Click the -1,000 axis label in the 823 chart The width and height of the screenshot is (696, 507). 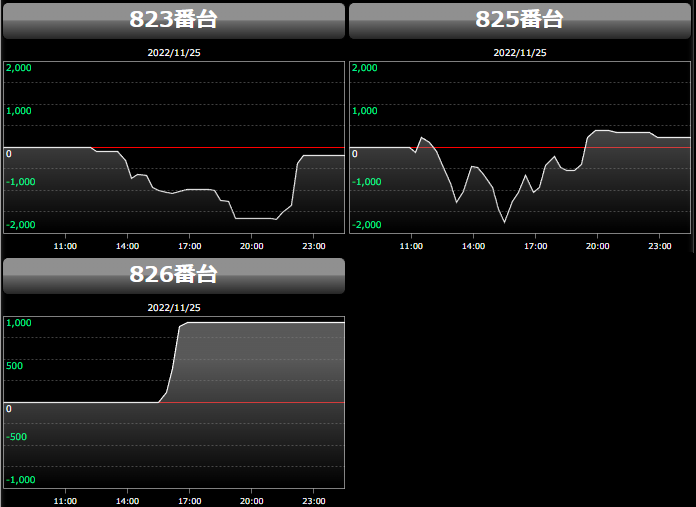[x=20, y=182]
